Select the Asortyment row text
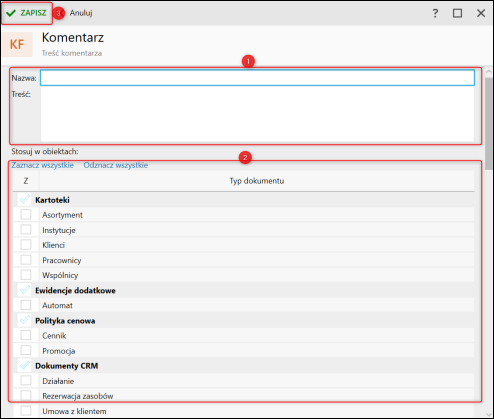This screenshot has width=494, height=419. [x=62, y=215]
